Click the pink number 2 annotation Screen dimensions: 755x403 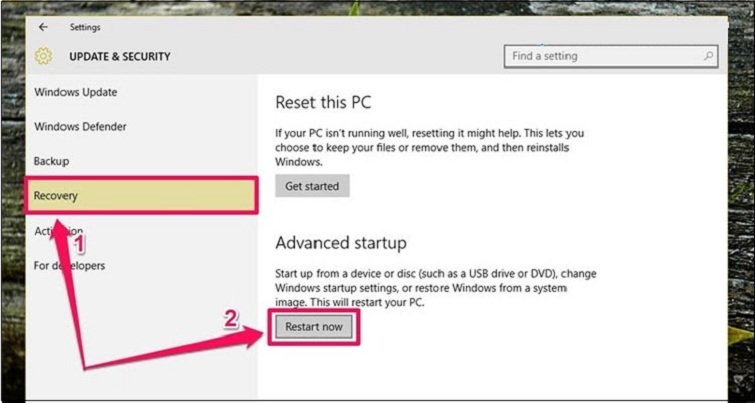tap(231, 319)
